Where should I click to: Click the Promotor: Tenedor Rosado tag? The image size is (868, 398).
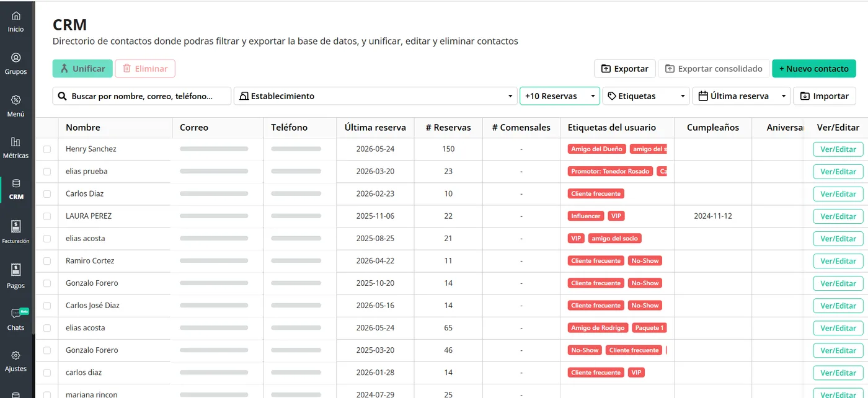[610, 172]
